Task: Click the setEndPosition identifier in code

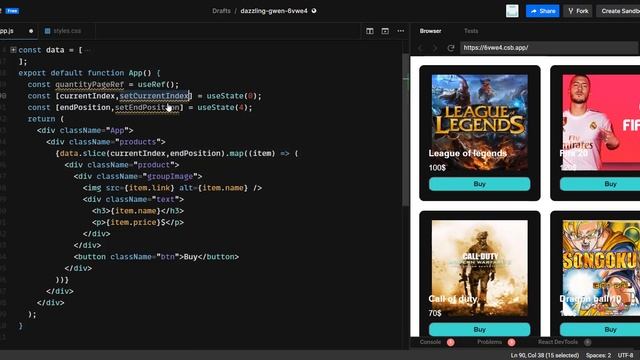Action: click(147, 107)
